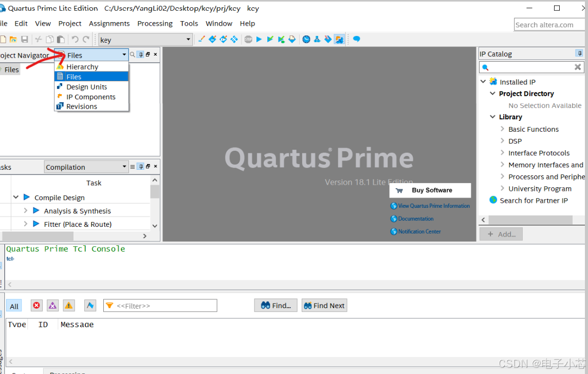Click the Find... button
The image size is (588, 374).
point(275,305)
